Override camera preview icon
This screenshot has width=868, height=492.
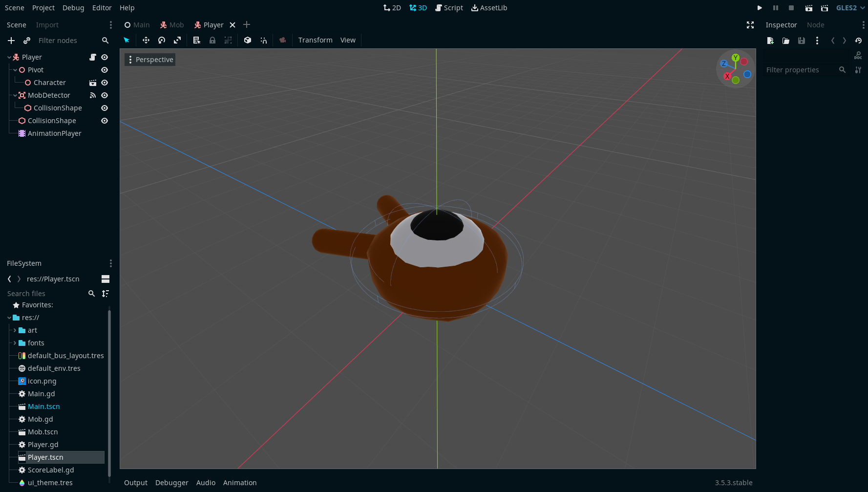click(x=282, y=40)
